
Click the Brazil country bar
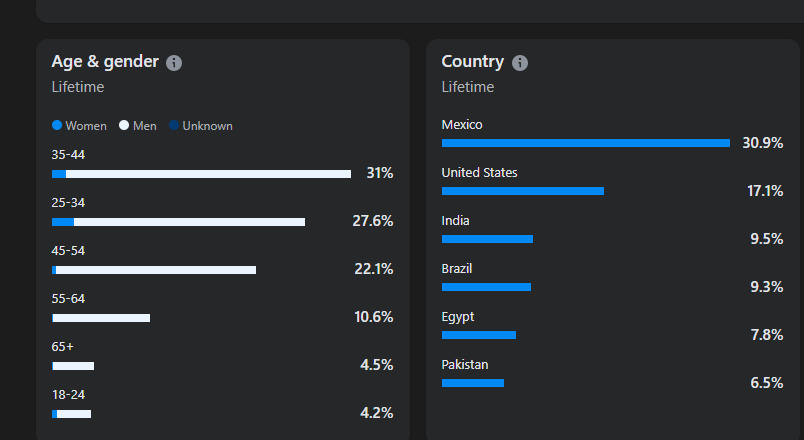click(486, 287)
